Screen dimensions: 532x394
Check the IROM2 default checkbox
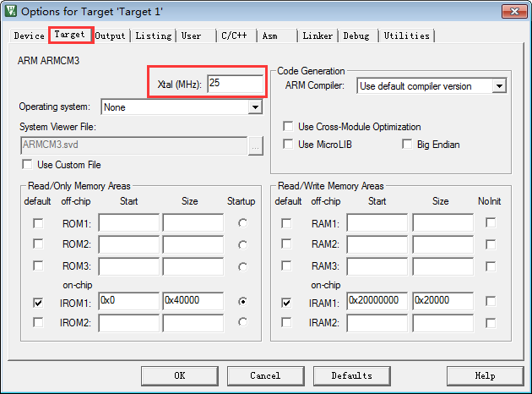[x=38, y=322]
